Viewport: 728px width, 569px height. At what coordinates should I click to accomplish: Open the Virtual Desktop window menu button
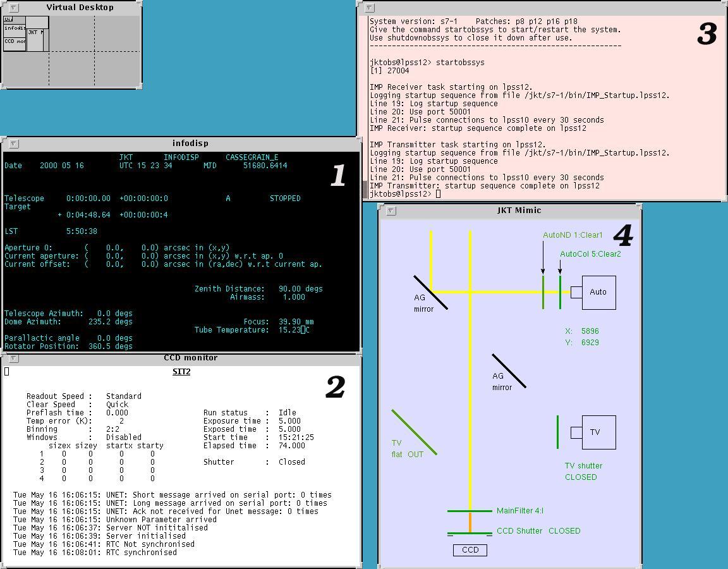coord(14,8)
